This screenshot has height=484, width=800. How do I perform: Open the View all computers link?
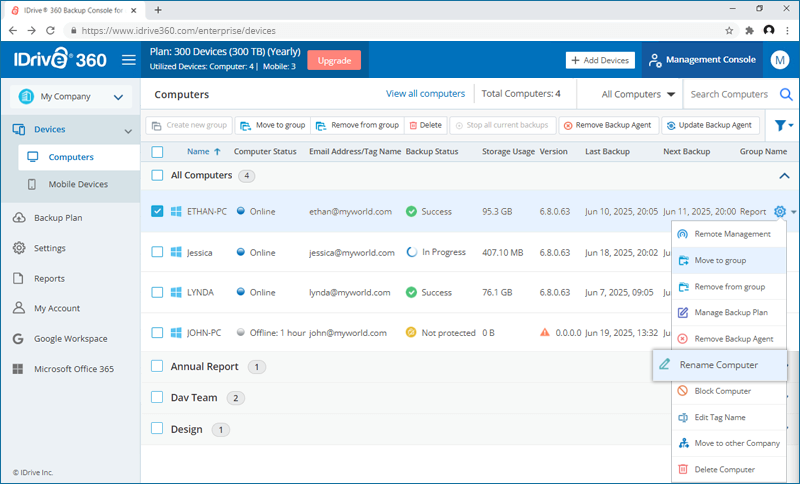click(x=426, y=94)
